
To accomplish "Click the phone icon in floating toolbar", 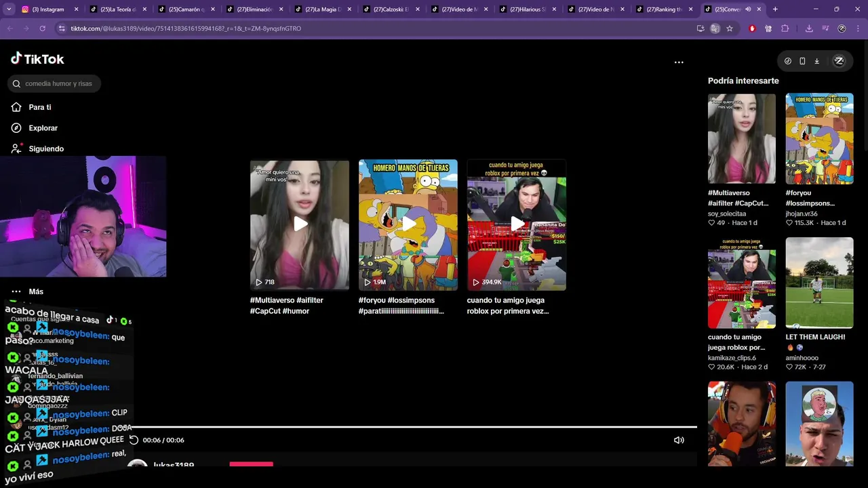I will [802, 61].
